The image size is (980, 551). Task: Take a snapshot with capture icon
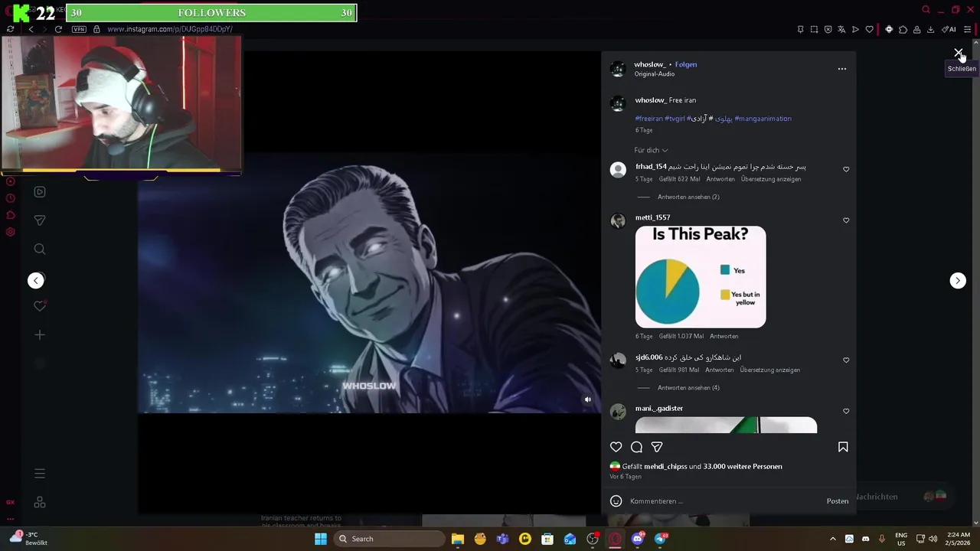(x=814, y=29)
